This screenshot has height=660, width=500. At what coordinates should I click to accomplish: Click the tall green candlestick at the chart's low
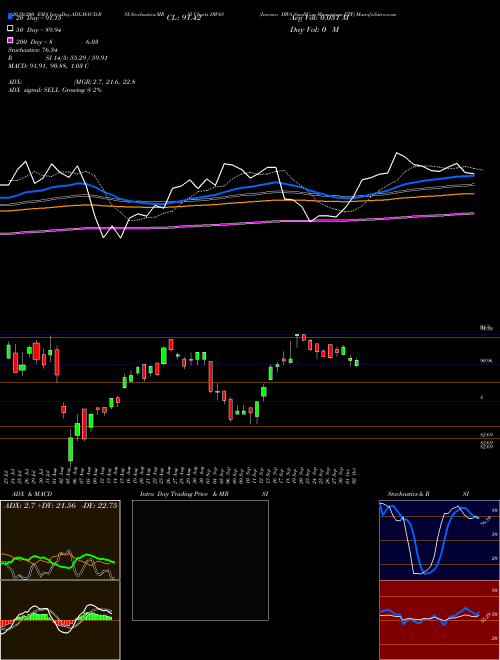(x=70, y=450)
